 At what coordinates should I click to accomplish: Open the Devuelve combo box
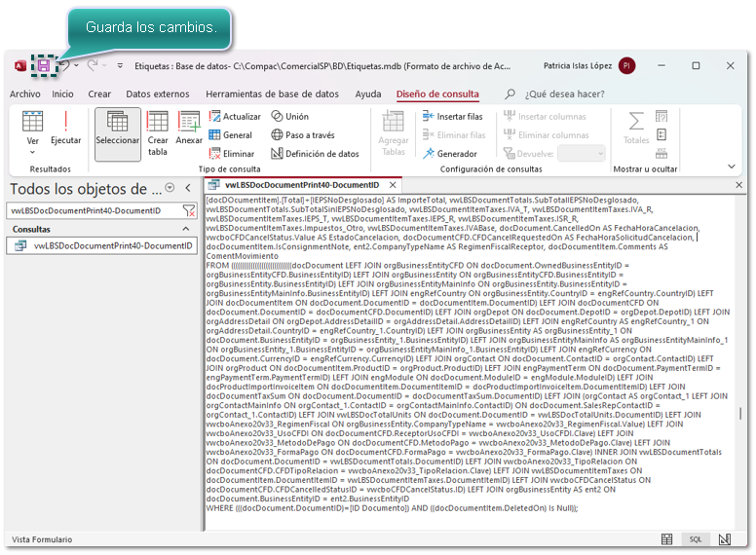581,154
